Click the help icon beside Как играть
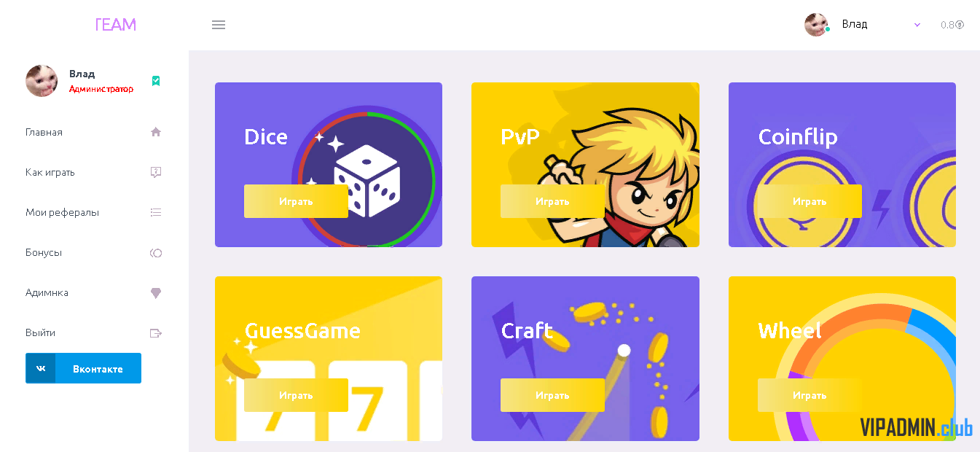 click(156, 172)
